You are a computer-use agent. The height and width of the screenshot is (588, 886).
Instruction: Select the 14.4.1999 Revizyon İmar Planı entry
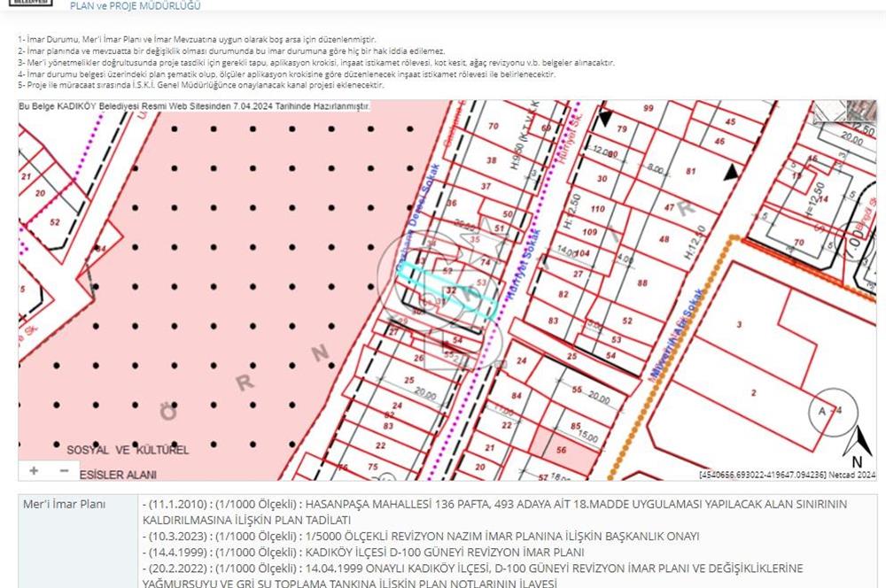(x=363, y=552)
